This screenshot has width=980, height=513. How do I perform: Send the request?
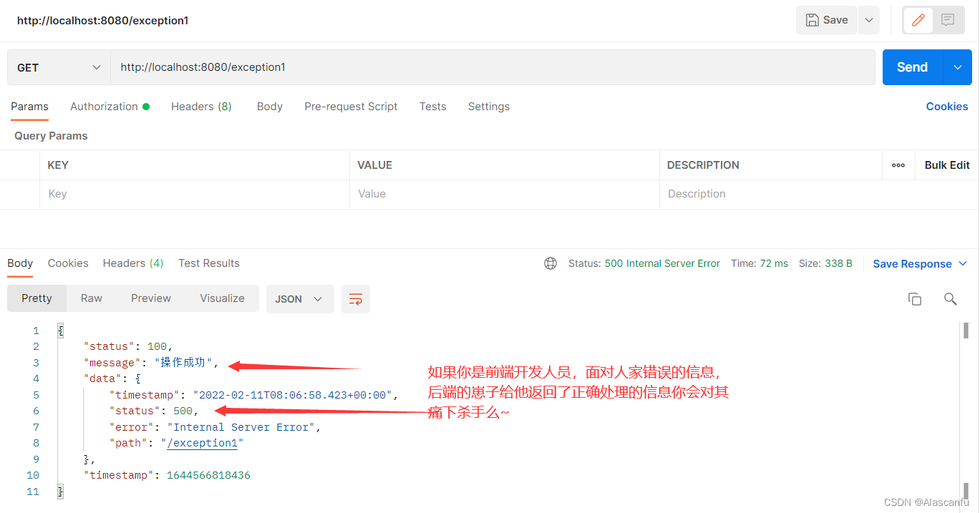pos(913,67)
